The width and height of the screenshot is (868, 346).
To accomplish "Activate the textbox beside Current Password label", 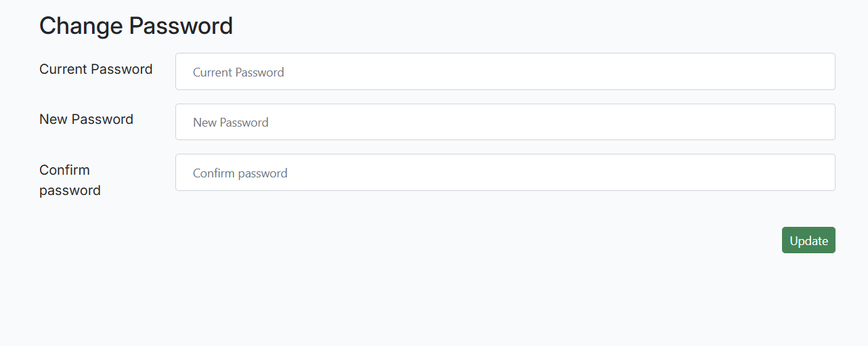I will (x=505, y=72).
